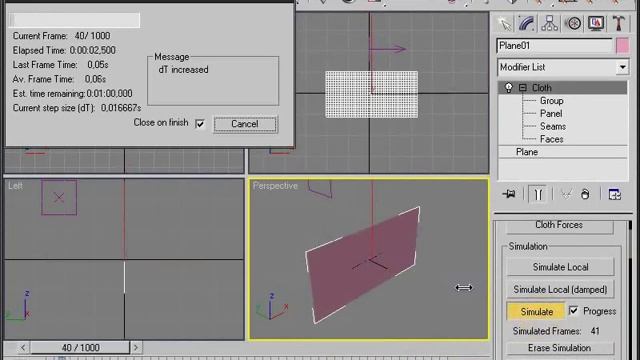Viewport: 640px width, 360px height.
Task: Click the 40 / 1000 time slider
Action: 80,348
